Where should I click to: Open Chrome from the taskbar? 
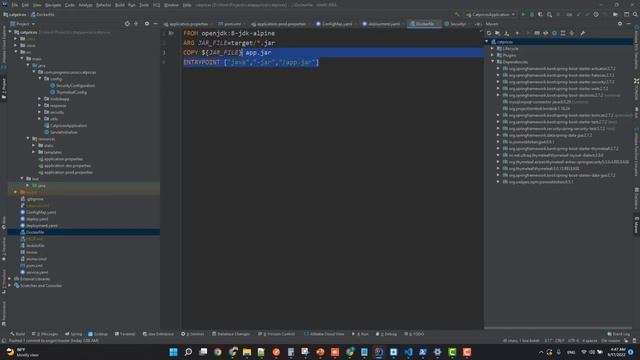click(x=218, y=352)
